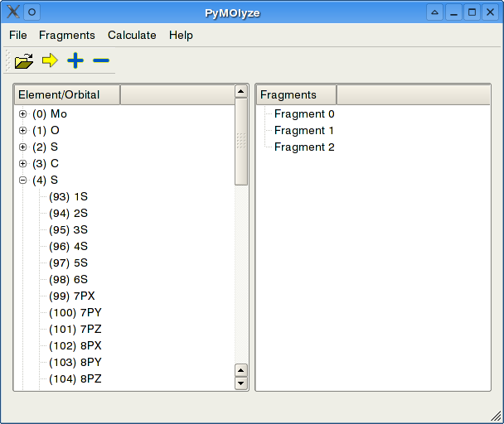Image resolution: width=504 pixels, height=424 pixels.
Task: Expand the (3) C tree node
Action: pyautogui.click(x=22, y=163)
